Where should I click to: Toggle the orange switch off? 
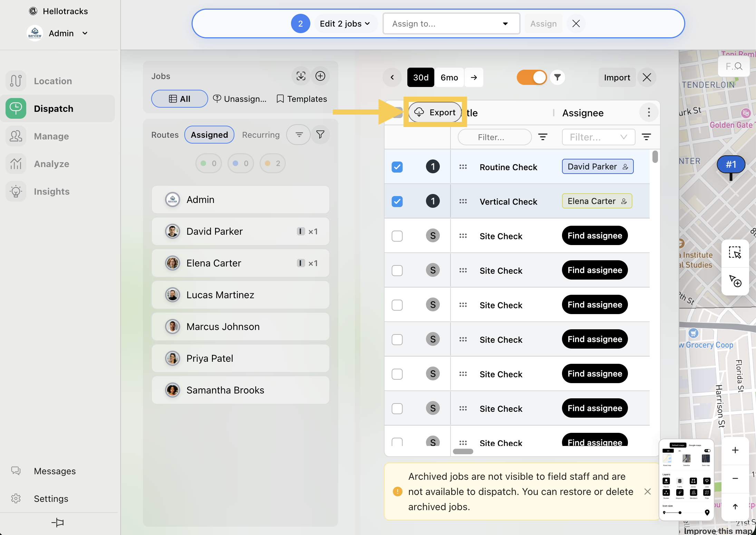[532, 77]
